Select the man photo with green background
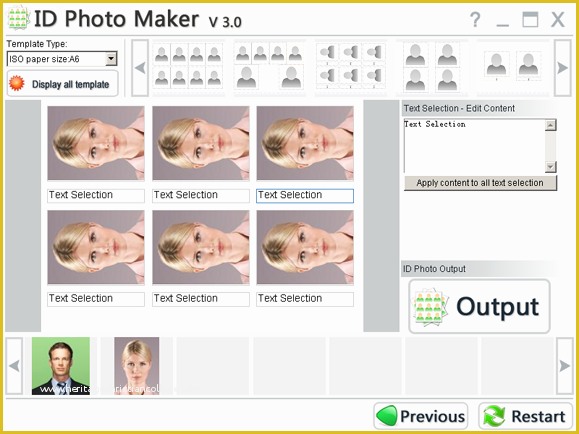 (x=61, y=366)
